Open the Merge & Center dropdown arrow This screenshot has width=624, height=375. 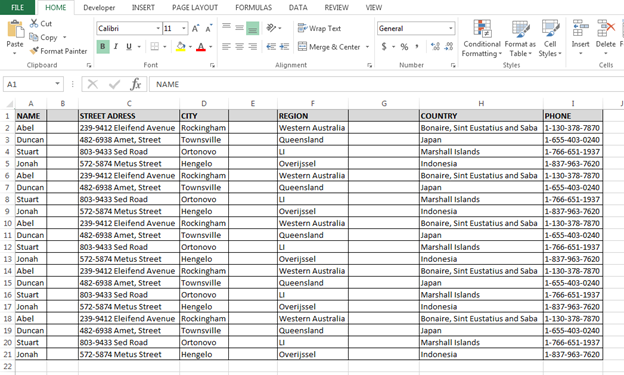(x=367, y=47)
